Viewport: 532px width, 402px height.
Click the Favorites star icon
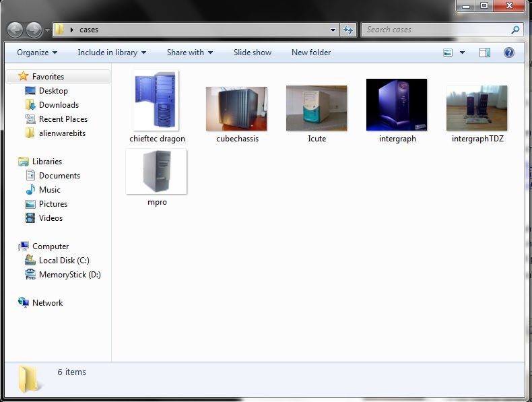pos(24,76)
